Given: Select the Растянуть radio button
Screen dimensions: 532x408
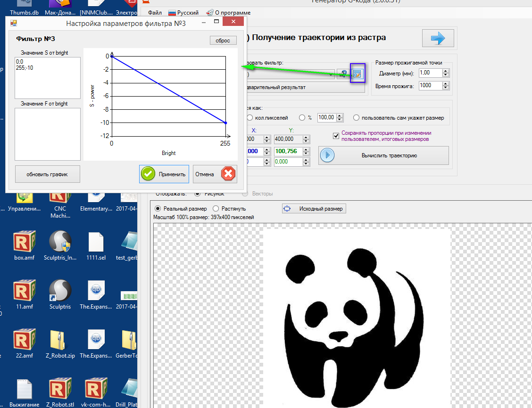Looking at the screenshot, I should (x=216, y=208).
